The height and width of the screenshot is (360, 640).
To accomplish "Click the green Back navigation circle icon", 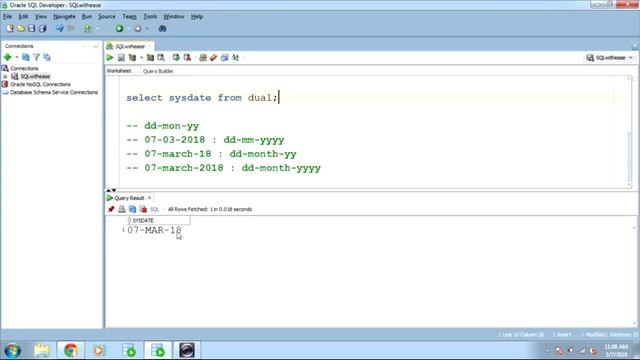I will [119, 28].
